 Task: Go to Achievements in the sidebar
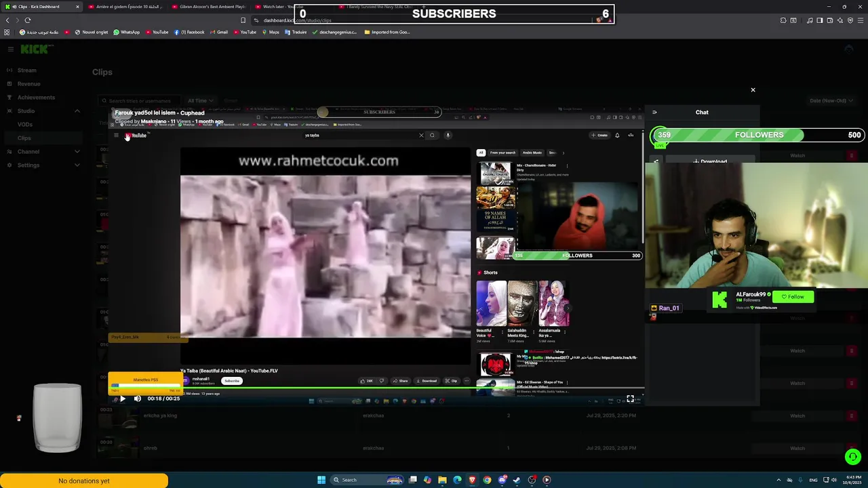tap(36, 98)
